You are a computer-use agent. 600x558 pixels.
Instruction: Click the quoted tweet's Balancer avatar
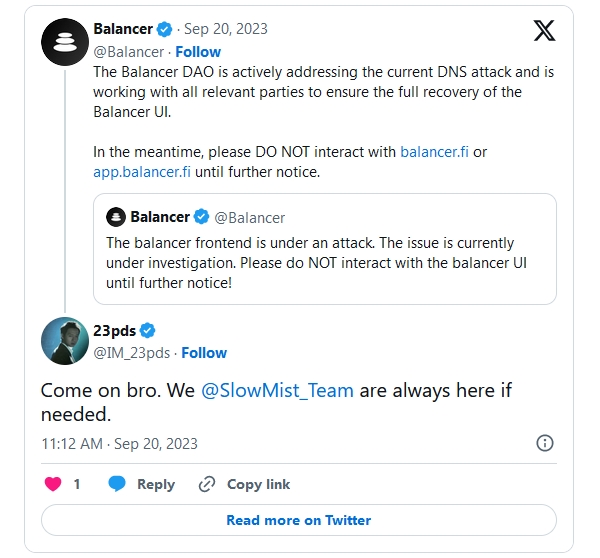(116, 217)
